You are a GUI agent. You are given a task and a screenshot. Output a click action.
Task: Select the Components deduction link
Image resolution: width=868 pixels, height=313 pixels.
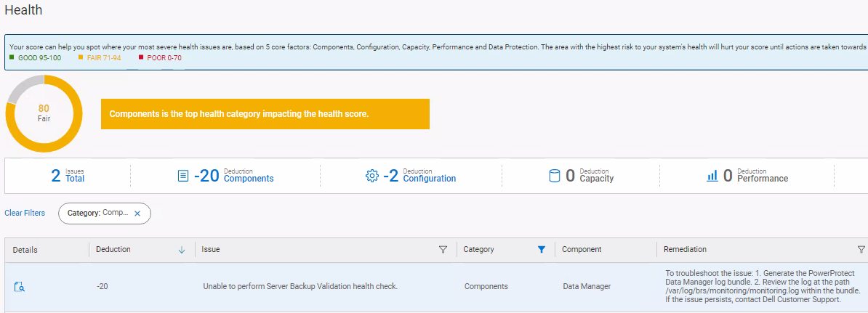tap(249, 179)
